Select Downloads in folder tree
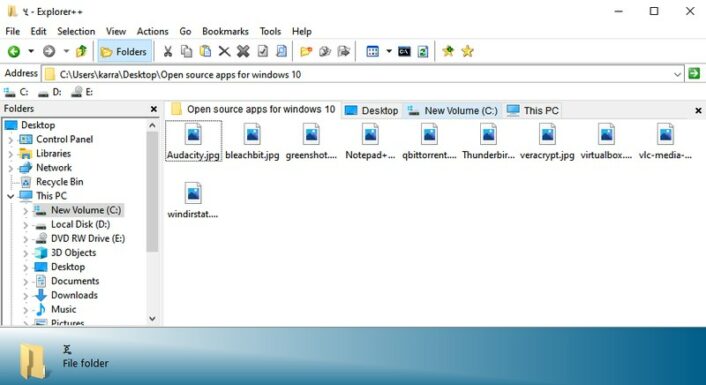The width and height of the screenshot is (706, 385). click(x=74, y=295)
